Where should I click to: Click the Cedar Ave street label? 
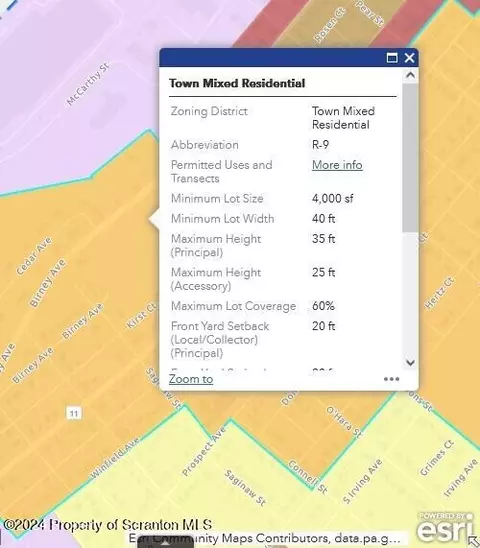(x=34, y=255)
